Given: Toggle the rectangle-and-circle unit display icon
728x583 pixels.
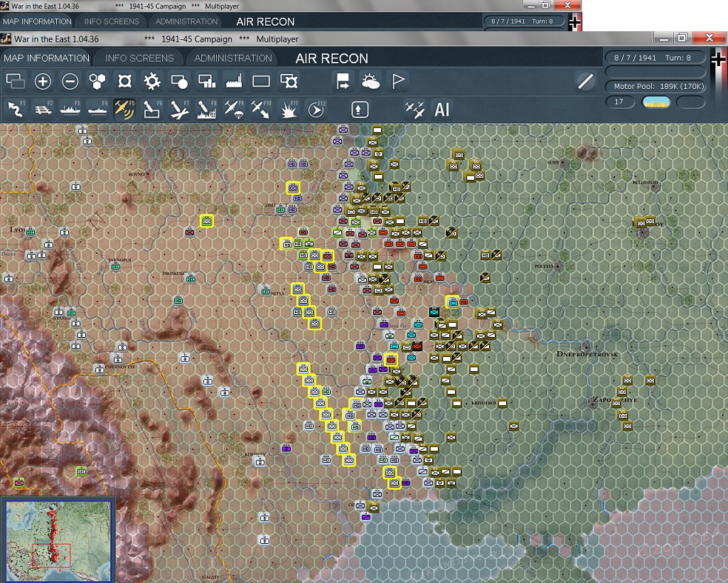Looking at the screenshot, I should pyautogui.click(x=179, y=81).
